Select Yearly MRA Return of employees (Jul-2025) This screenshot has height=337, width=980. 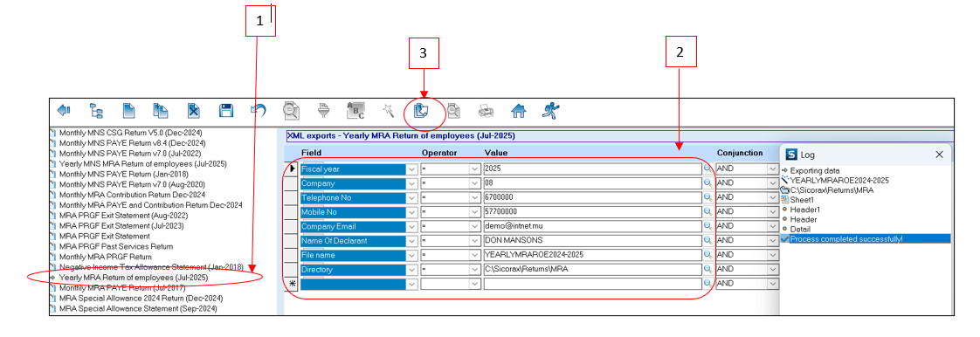pyautogui.click(x=134, y=277)
